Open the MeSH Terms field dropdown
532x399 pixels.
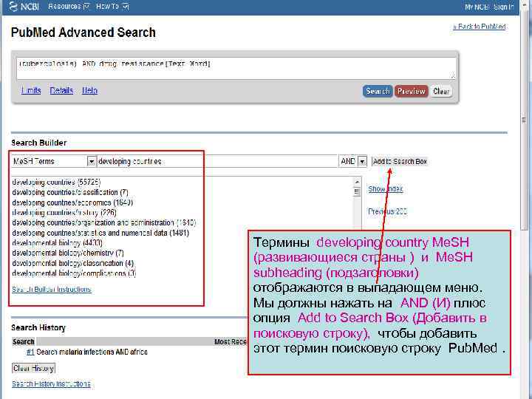pyautogui.click(x=54, y=161)
